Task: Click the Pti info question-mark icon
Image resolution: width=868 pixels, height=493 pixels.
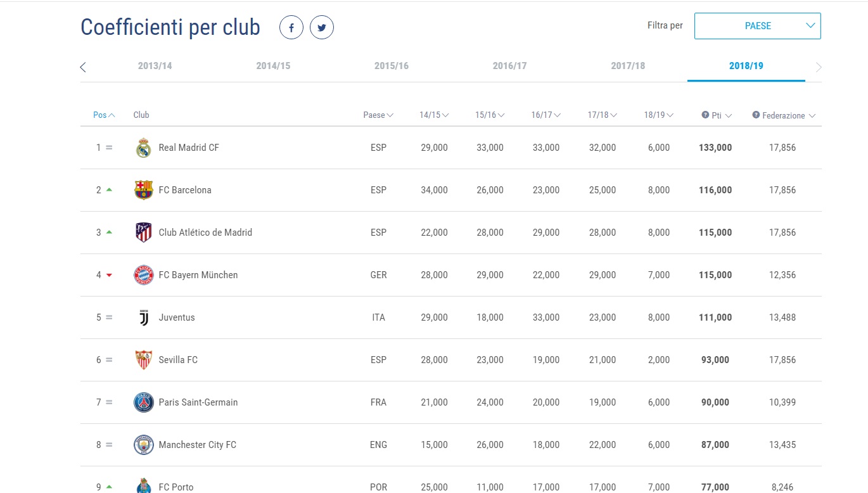Action: click(x=705, y=115)
